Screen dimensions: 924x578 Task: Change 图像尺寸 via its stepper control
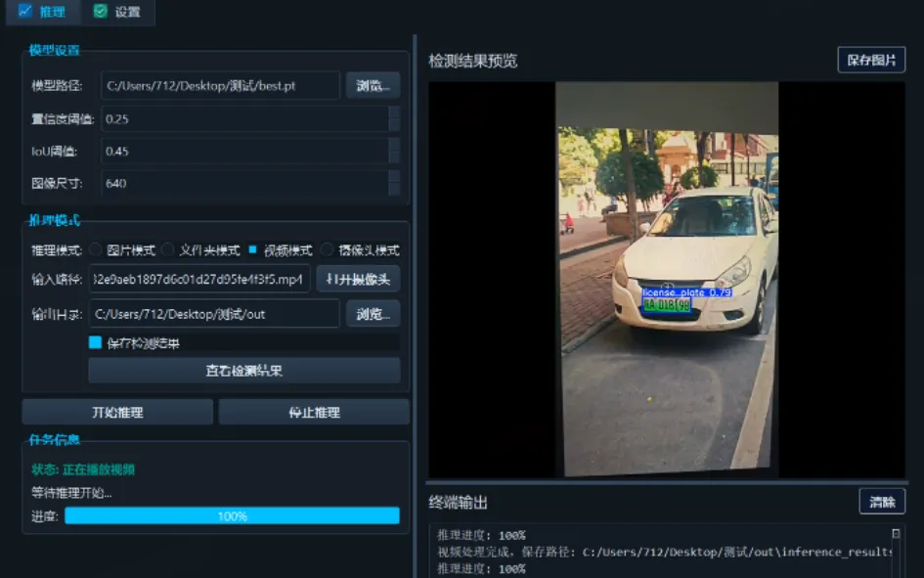tap(395, 179)
